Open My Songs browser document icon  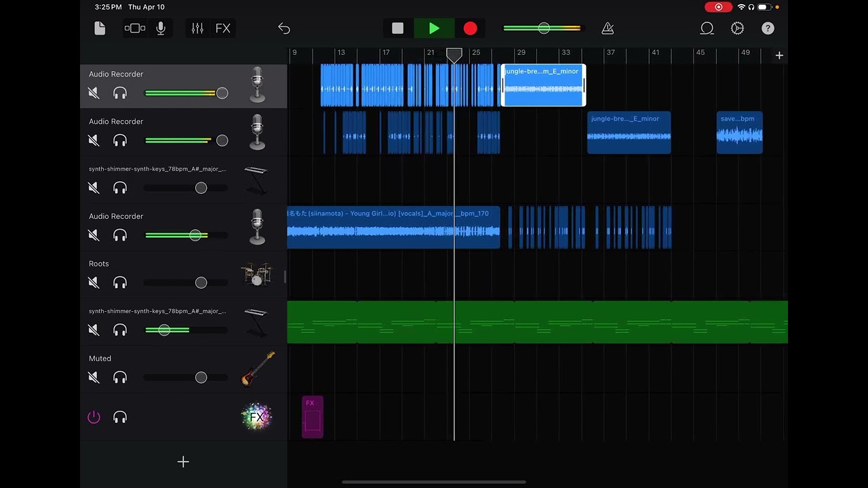(100, 28)
